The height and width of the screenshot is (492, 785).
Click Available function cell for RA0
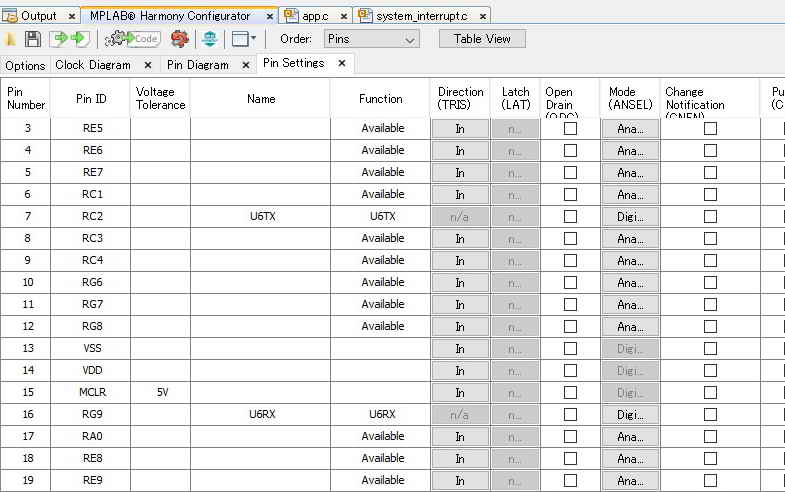point(380,436)
